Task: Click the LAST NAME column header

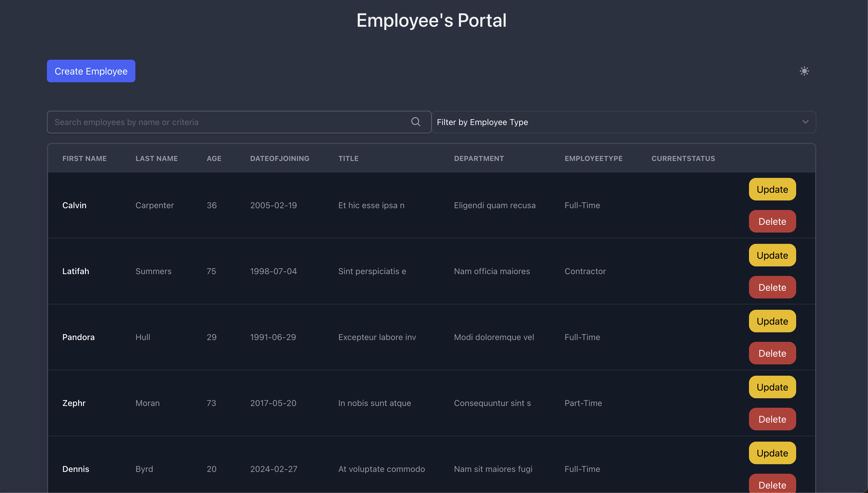Action: point(156,159)
